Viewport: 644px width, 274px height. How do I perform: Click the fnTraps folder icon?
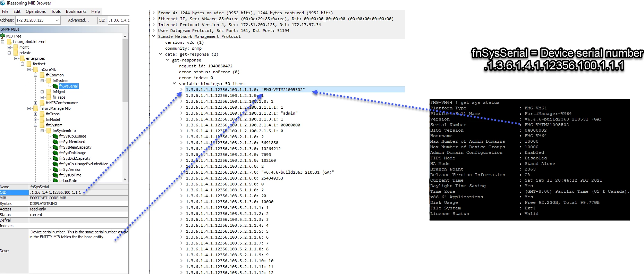[x=49, y=97]
